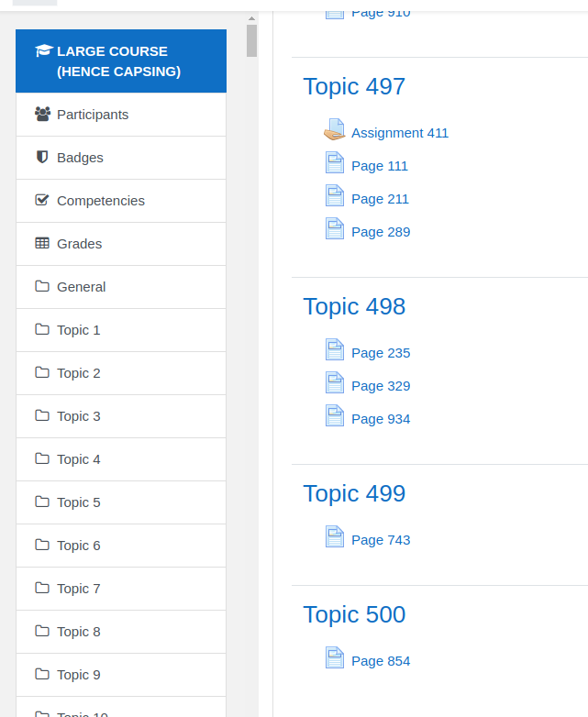
Task: Click the page icon beside Page 329
Action: click(335, 382)
